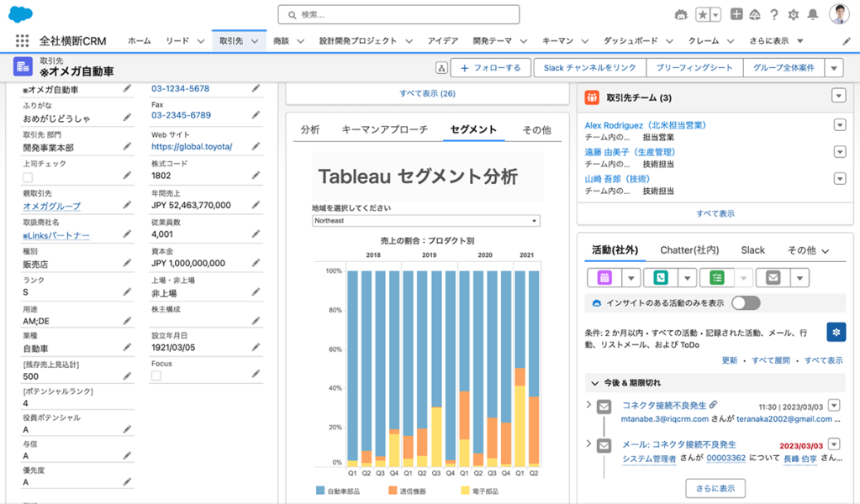Image resolution: width=860 pixels, height=504 pixels.
Task: Open more record actions dropdown beside グループ全体案件
Action: pos(834,68)
